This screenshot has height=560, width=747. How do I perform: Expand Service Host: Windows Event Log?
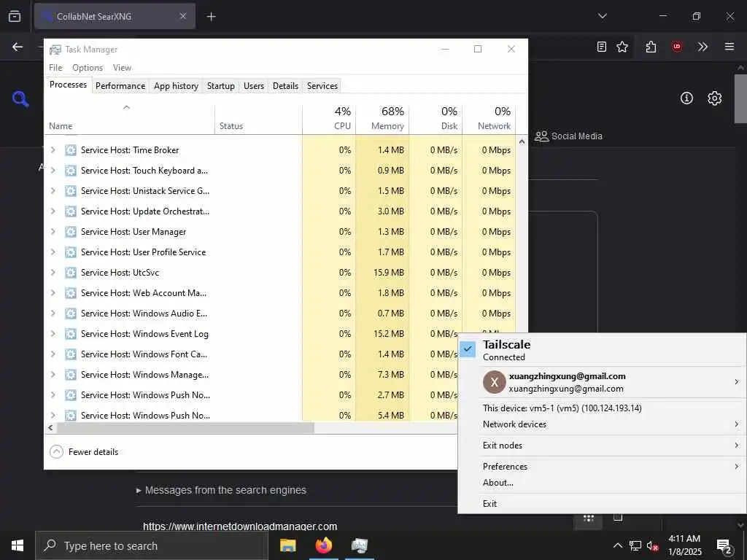53,334
